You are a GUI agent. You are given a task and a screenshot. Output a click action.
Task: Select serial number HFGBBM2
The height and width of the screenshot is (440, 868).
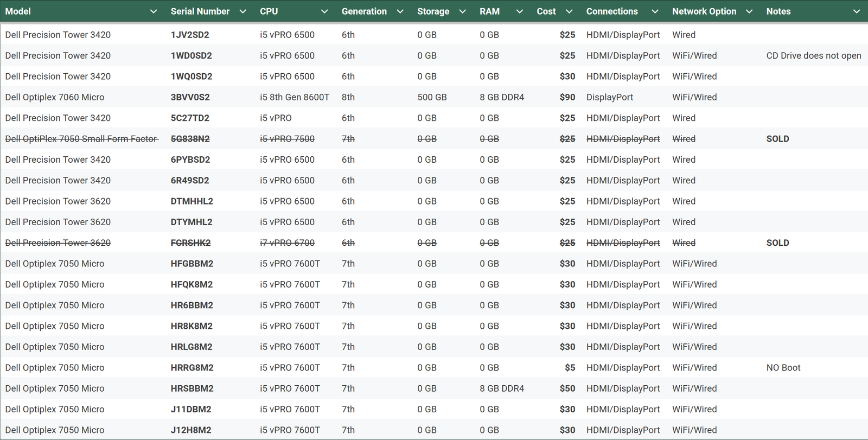click(192, 264)
